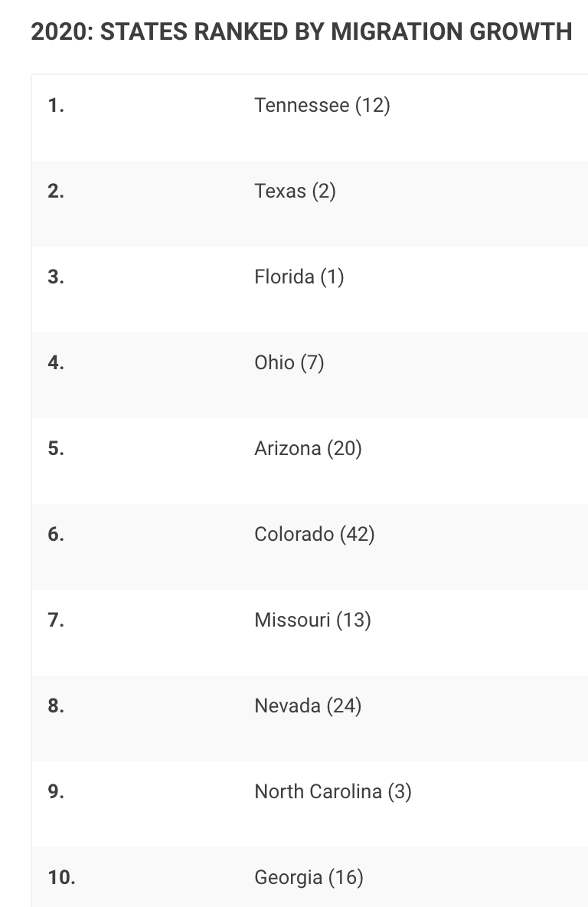The image size is (588, 907).
Task: Select the Texas (2) entry
Action: click(x=295, y=191)
